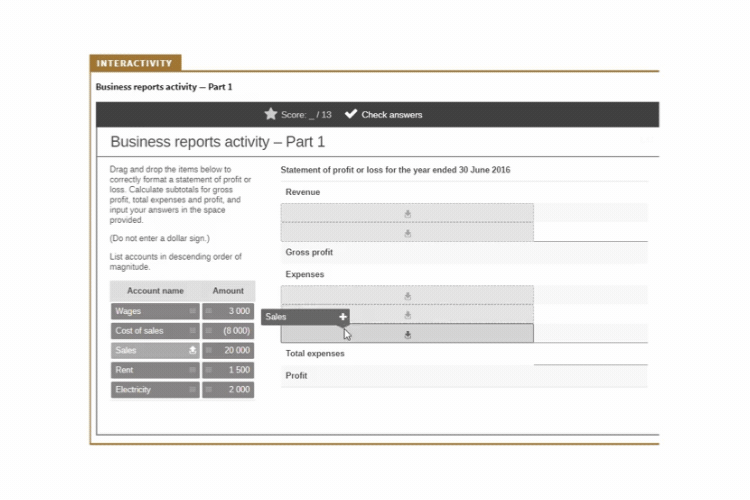The height and width of the screenshot is (500, 750).
Task: Click the floating Sales tile being dragged
Action: pos(305,317)
